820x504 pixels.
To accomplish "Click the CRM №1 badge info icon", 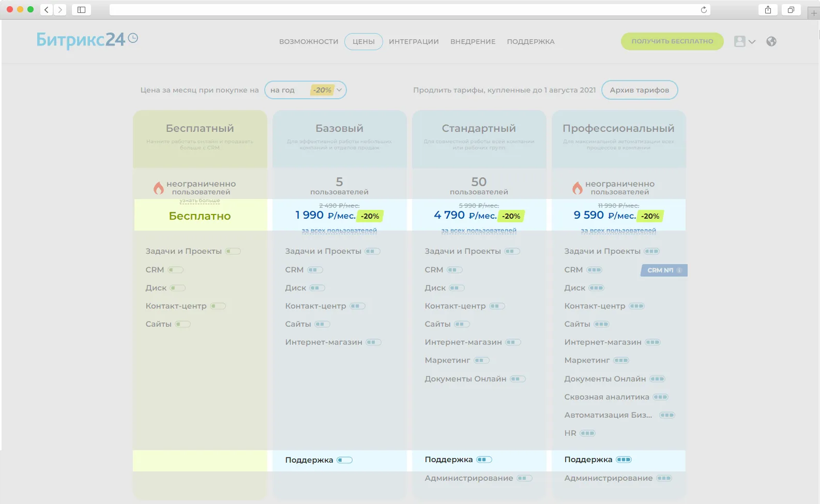I will 679,270.
